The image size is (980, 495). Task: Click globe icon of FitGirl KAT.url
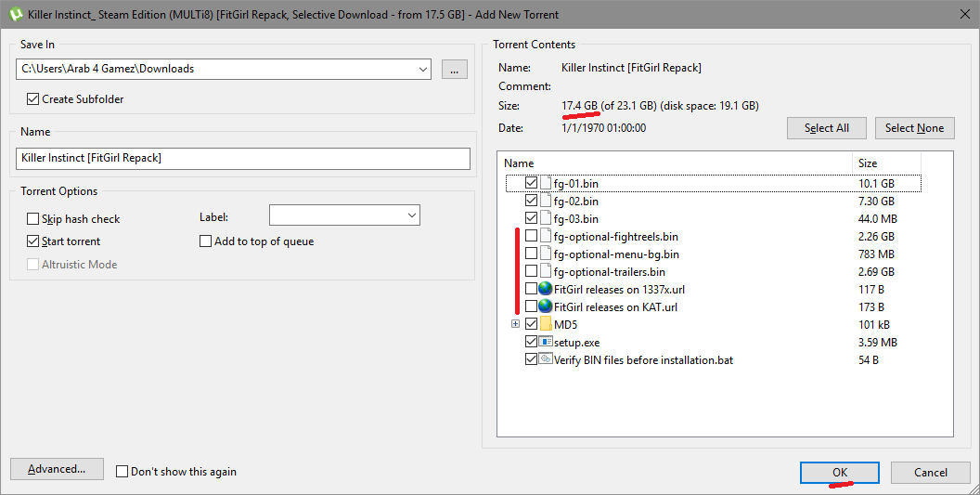(x=545, y=306)
